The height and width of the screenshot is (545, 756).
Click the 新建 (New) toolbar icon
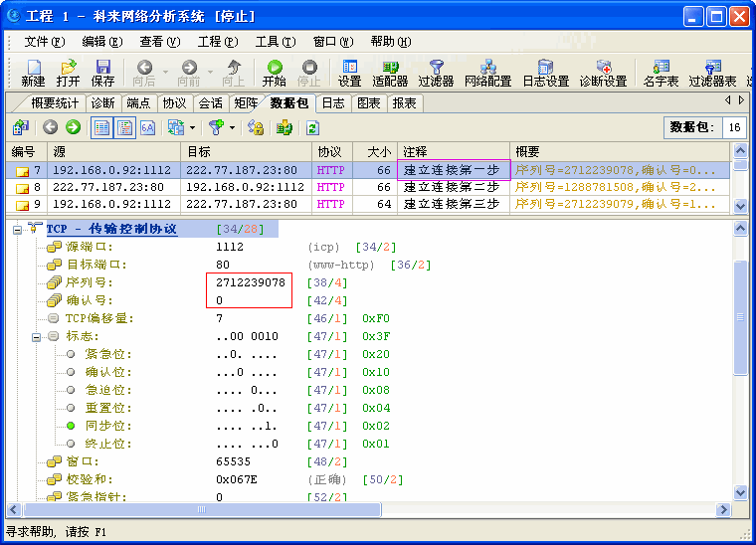click(33, 74)
